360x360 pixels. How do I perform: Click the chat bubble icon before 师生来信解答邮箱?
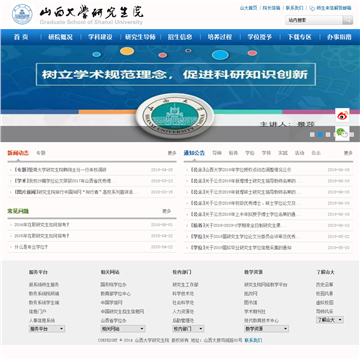click(x=312, y=8)
